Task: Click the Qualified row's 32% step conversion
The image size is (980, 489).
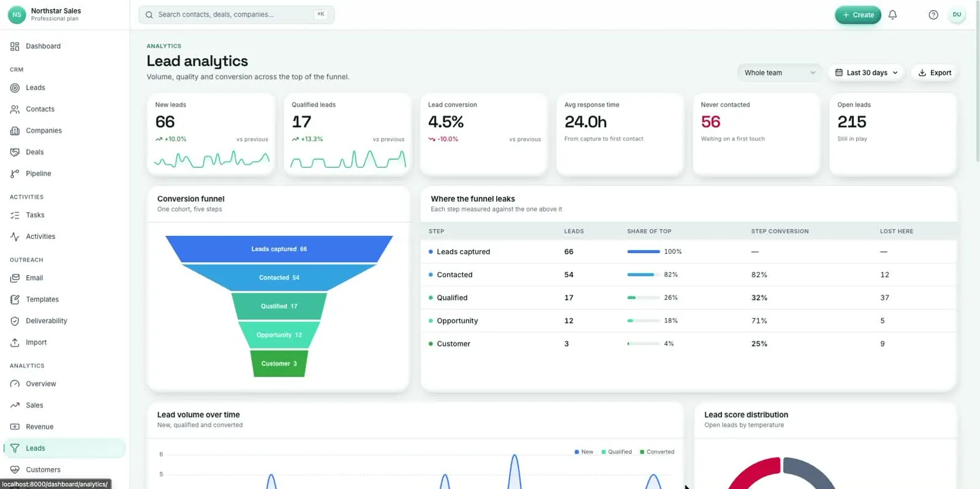Action: pyautogui.click(x=759, y=298)
